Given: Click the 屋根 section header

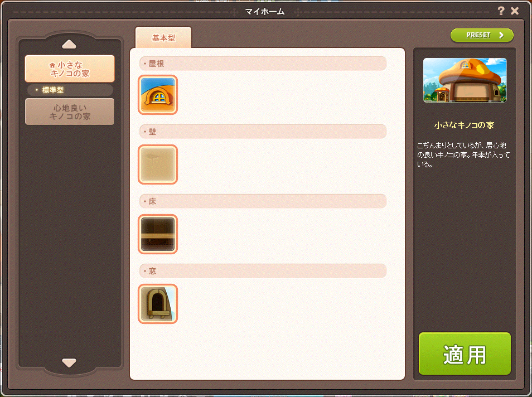Looking at the screenshot, I should [x=263, y=64].
